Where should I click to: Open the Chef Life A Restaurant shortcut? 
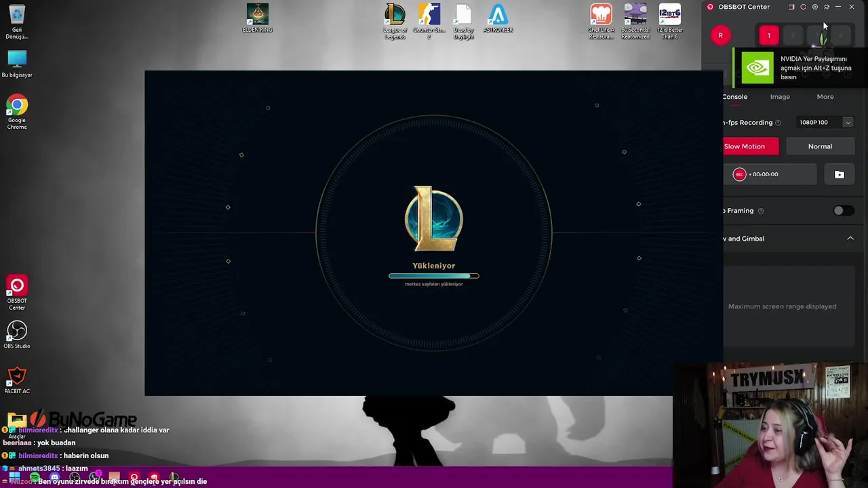[x=601, y=22]
